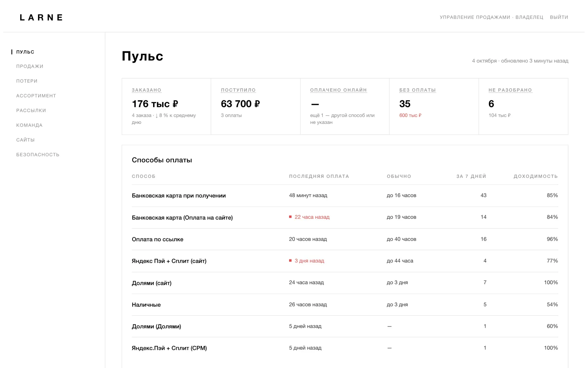
Task: Select the Банковская карта при получении row
Action: pyautogui.click(x=345, y=196)
